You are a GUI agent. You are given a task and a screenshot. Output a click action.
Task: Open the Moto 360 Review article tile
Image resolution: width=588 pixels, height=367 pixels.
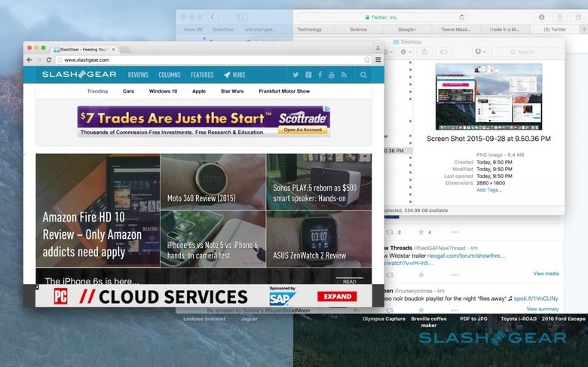click(x=213, y=182)
